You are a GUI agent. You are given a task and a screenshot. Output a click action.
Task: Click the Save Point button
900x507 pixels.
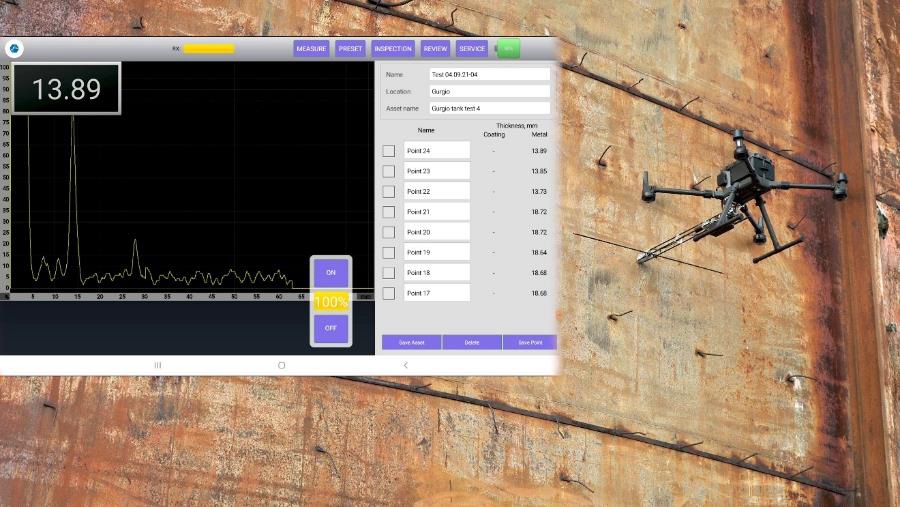tap(530, 342)
